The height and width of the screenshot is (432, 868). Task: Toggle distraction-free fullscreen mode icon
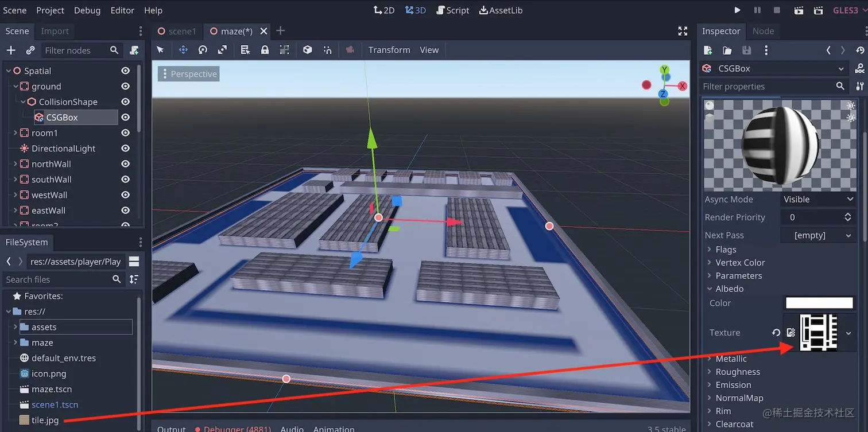683,31
